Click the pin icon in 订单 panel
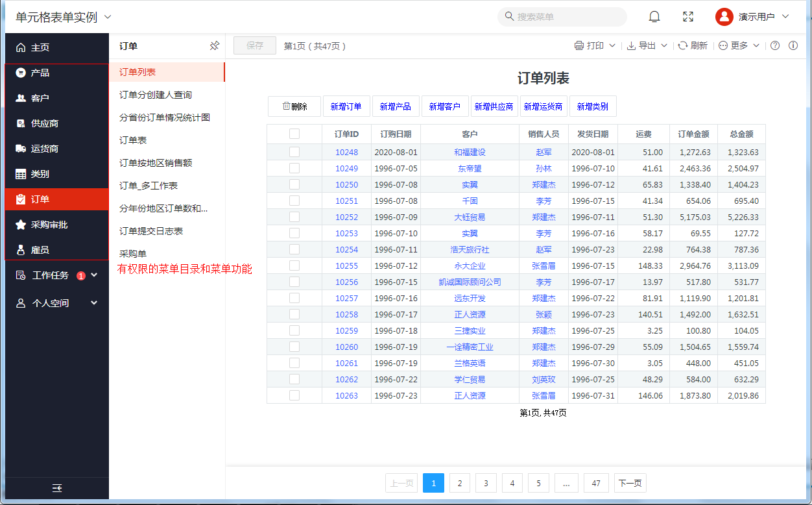The width and height of the screenshot is (812, 505). click(x=215, y=46)
